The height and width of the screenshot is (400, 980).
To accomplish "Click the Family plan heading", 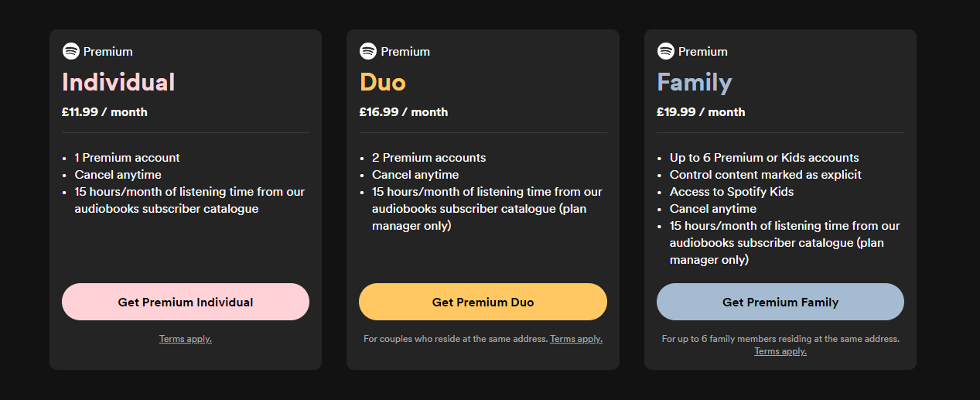I will coord(695,82).
